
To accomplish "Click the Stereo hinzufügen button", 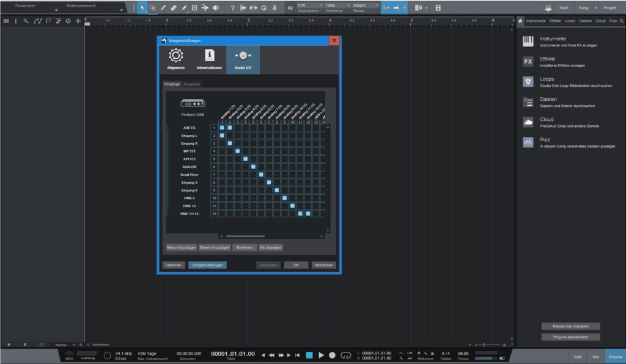I will coord(215,247).
